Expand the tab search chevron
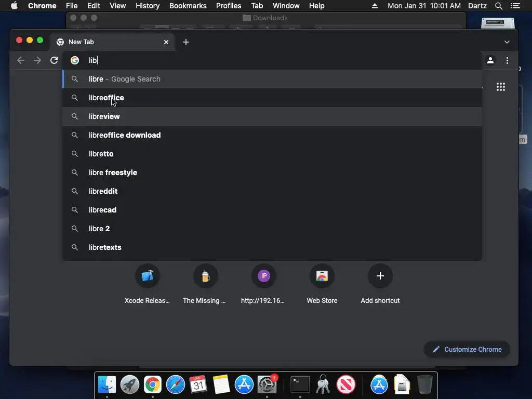This screenshot has height=399, width=532. coord(507,42)
